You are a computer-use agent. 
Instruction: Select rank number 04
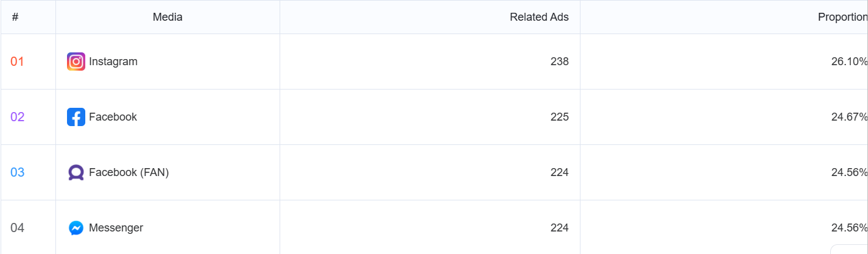point(17,228)
